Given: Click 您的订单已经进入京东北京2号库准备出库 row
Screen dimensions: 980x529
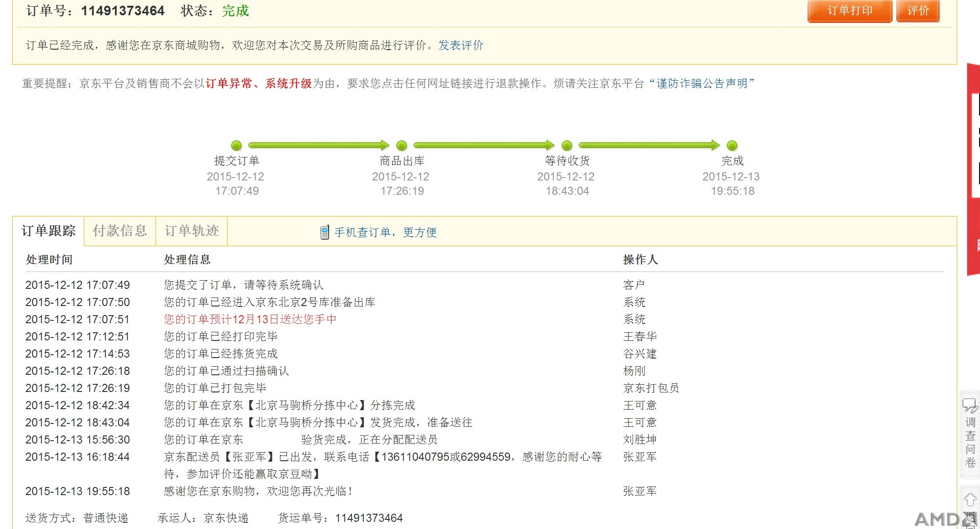Looking at the screenshot, I should [x=485, y=302].
